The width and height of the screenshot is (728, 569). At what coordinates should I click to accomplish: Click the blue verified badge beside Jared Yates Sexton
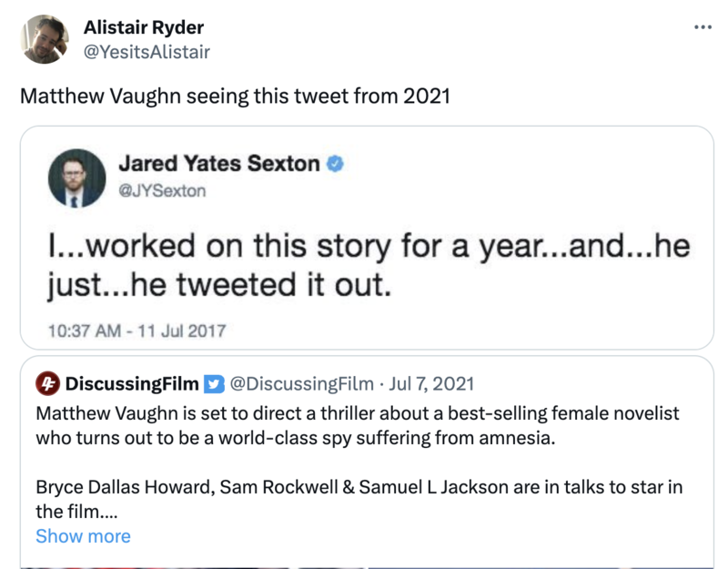coord(335,165)
